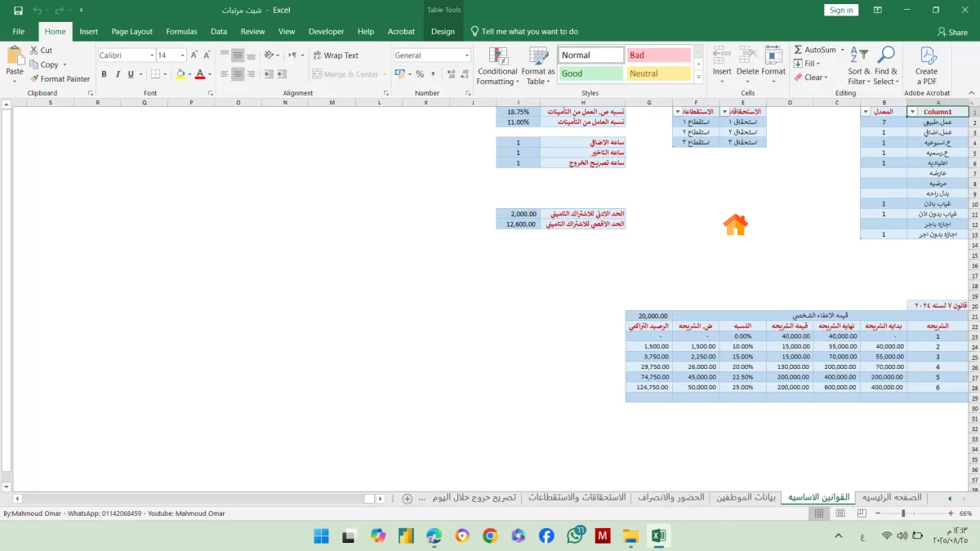This screenshot has width=980, height=551.
Task: Click the Create a PDF icon
Action: coord(927,56)
